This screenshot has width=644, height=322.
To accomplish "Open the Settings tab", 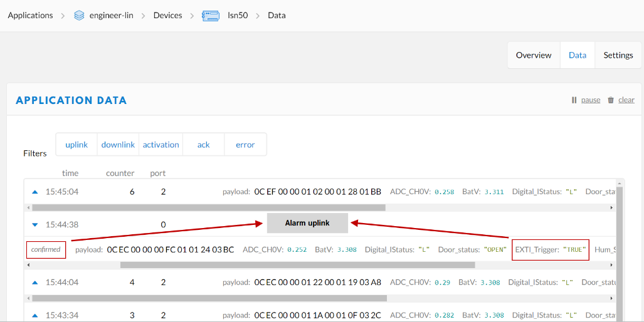I will [x=618, y=55].
